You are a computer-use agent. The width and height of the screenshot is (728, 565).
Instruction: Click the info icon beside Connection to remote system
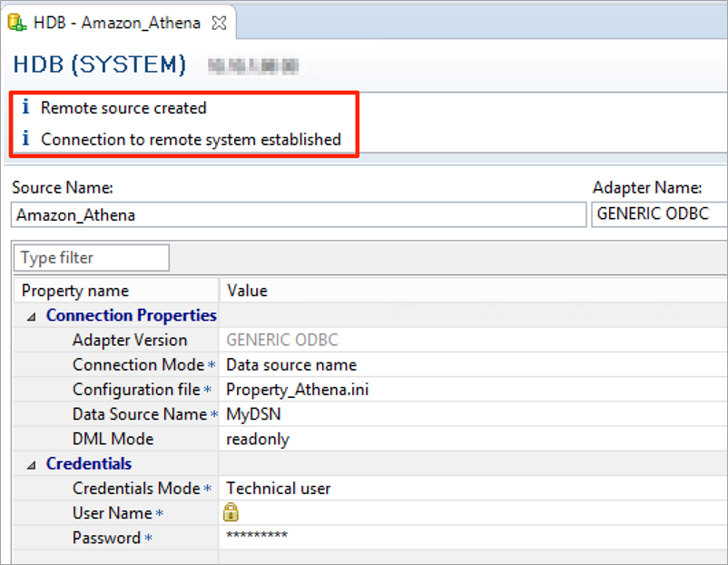point(26,138)
